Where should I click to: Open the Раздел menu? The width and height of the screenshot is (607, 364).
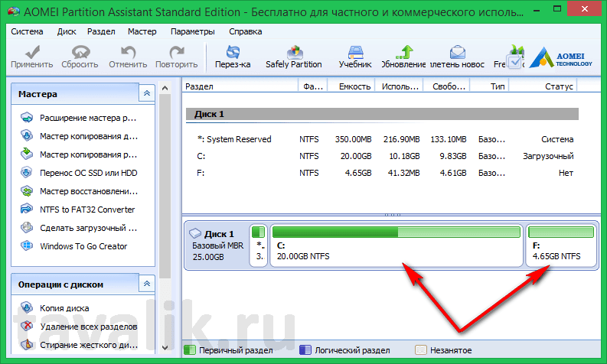click(x=101, y=31)
